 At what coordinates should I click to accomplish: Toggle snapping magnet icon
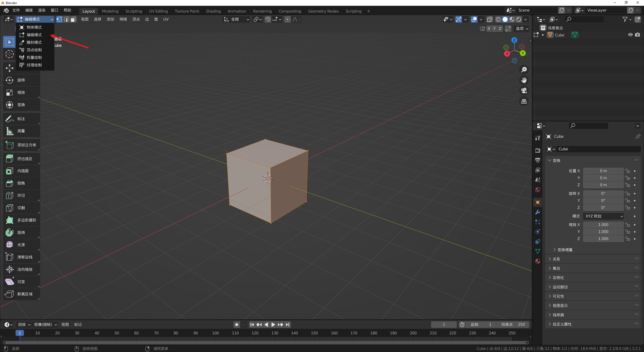268,19
